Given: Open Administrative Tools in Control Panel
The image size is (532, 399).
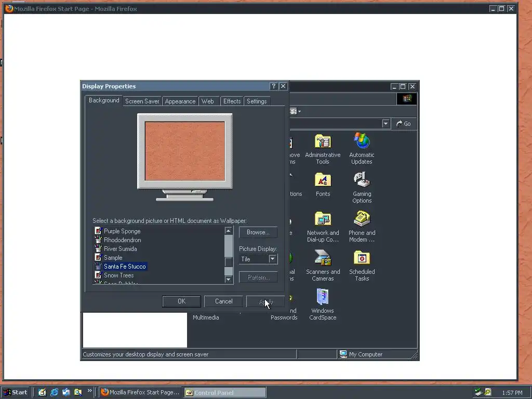Looking at the screenshot, I should [323, 141].
